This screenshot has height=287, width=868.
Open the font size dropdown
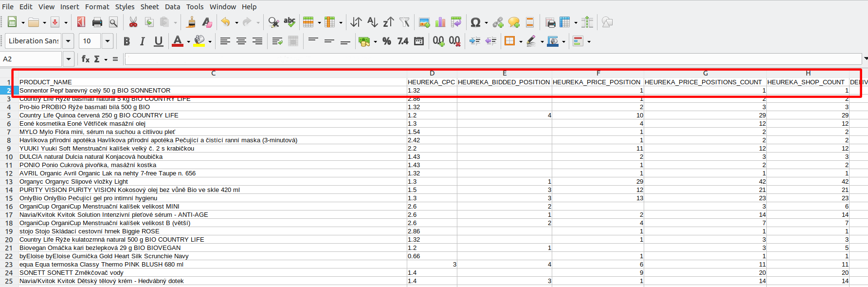tap(108, 41)
